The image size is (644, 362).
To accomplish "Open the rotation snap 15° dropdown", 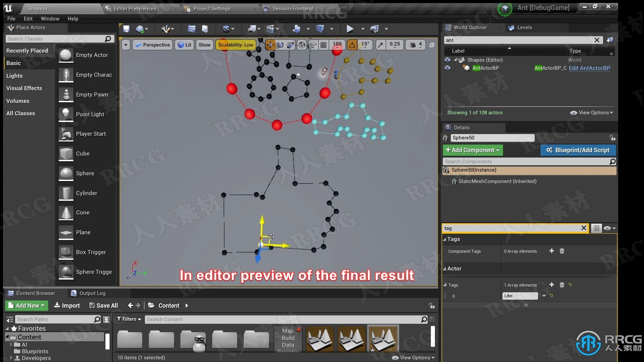I will tap(365, 45).
